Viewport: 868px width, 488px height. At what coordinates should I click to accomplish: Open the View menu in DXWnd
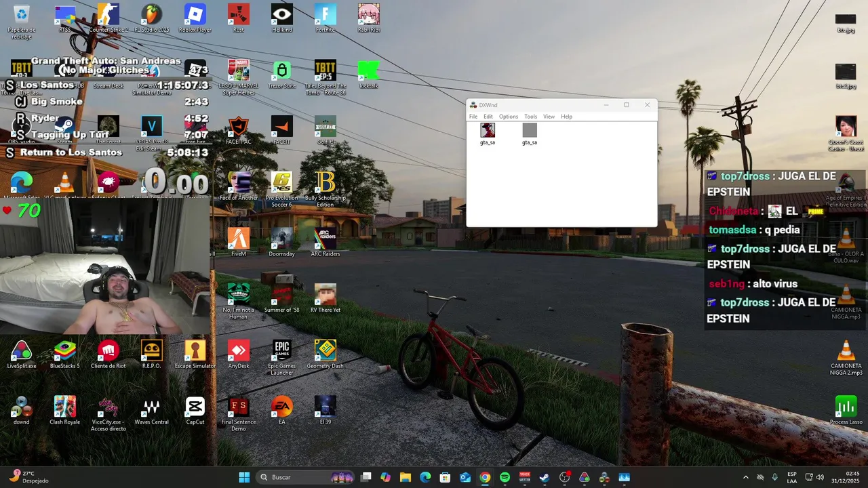coord(549,117)
